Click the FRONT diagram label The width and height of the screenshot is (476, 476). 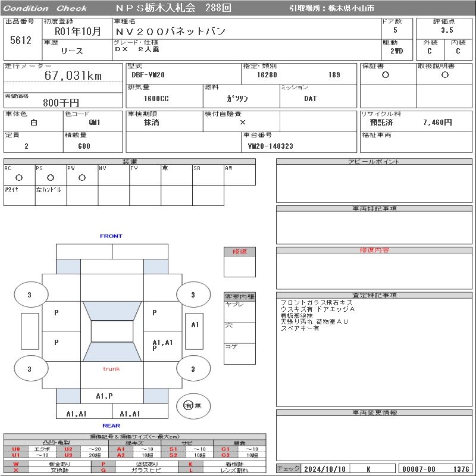click(x=111, y=236)
